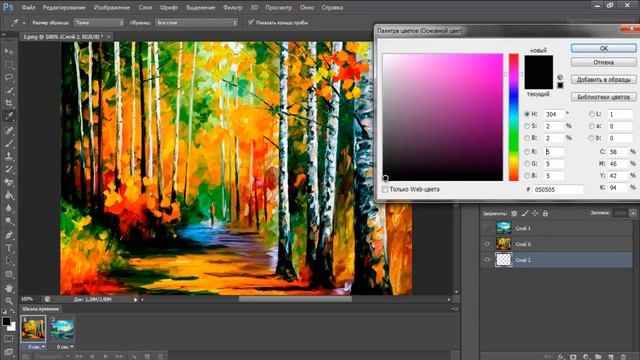
Task: Select the Lasso tool
Action: pyautogui.click(x=9, y=77)
